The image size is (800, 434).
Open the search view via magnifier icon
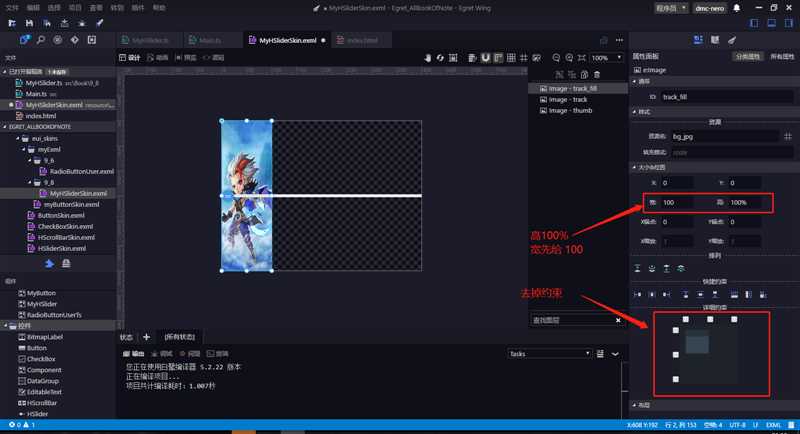(41, 40)
